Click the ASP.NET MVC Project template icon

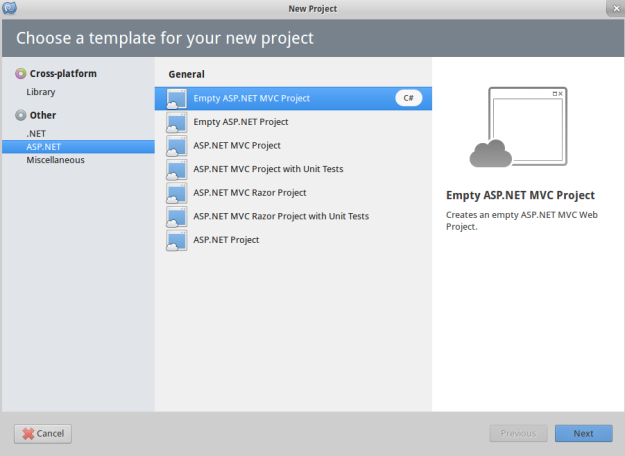coord(175,146)
